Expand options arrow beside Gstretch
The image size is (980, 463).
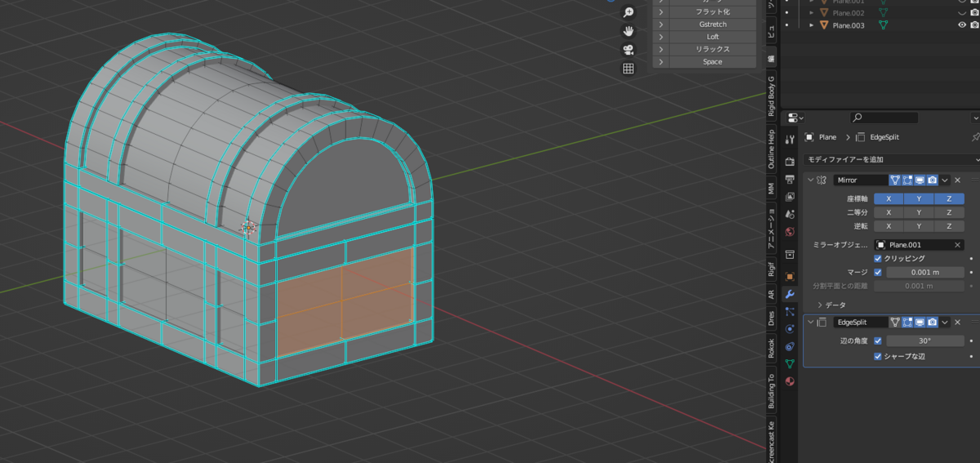click(660, 24)
